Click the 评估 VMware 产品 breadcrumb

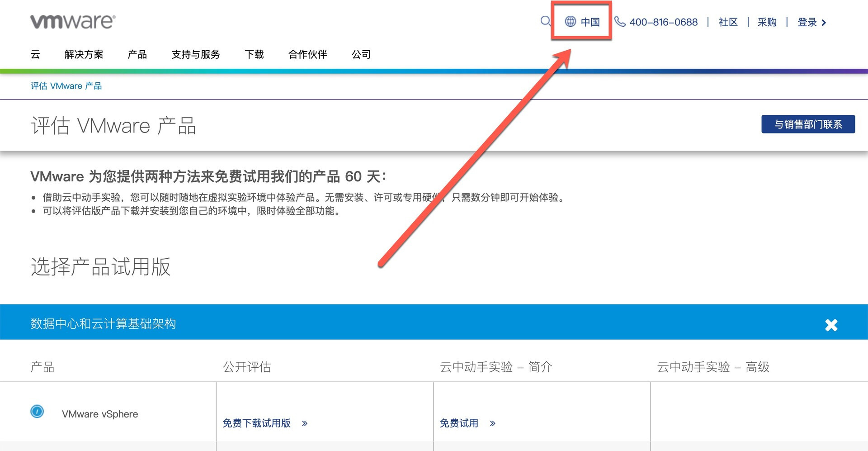(66, 86)
